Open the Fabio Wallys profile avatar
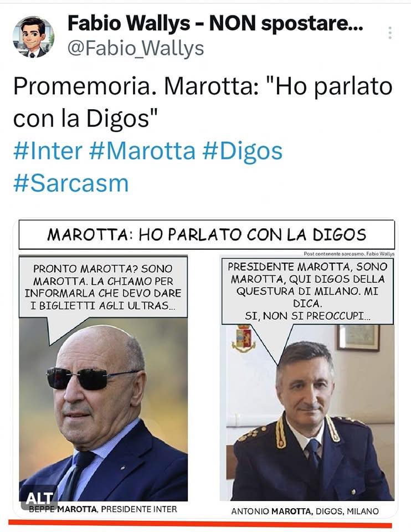The image size is (411, 532). (33, 37)
